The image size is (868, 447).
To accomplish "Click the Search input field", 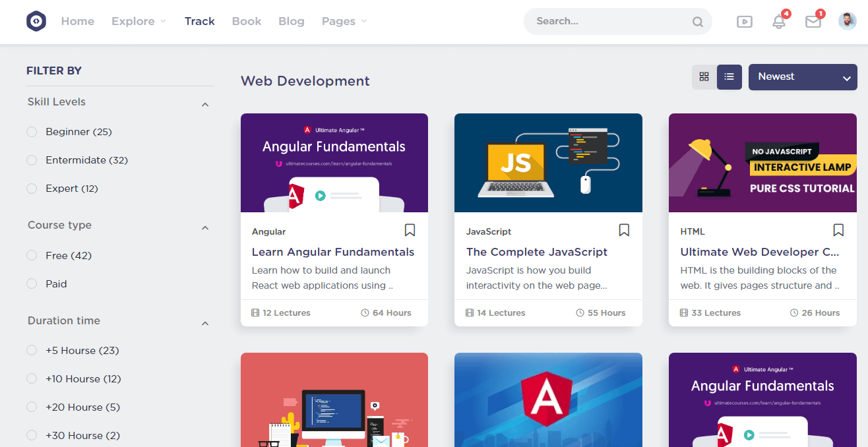I will [x=610, y=21].
